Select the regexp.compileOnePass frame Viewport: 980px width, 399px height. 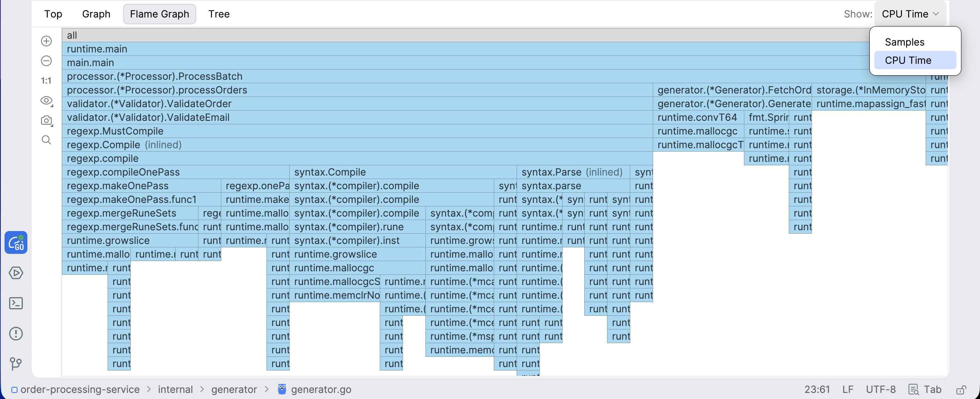tap(176, 172)
